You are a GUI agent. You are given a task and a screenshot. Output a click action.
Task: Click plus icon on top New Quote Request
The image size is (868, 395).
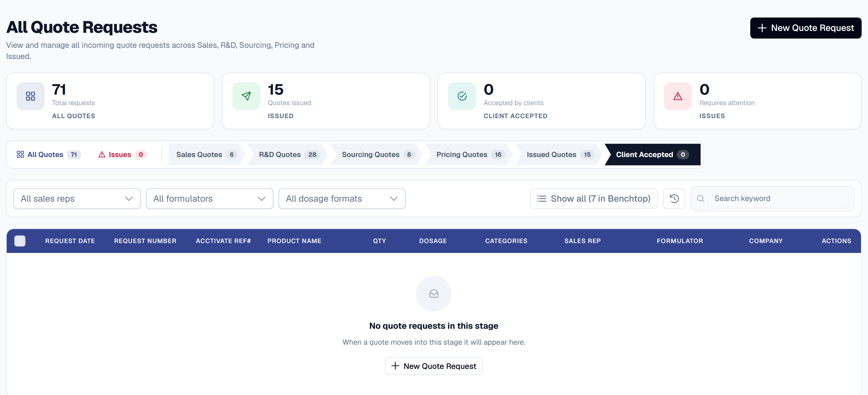coord(762,28)
